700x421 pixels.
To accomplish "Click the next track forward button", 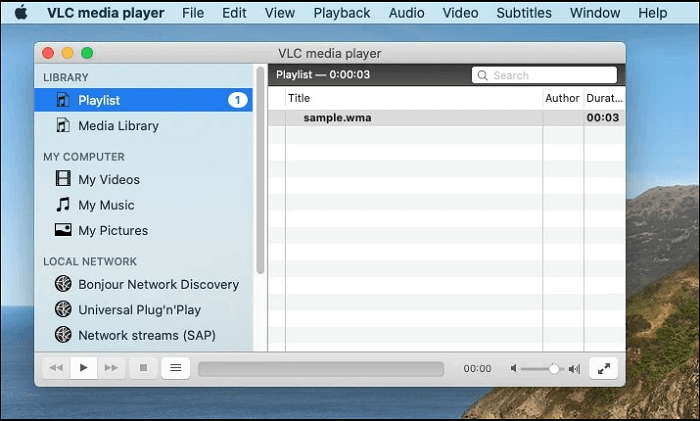I will (x=111, y=368).
